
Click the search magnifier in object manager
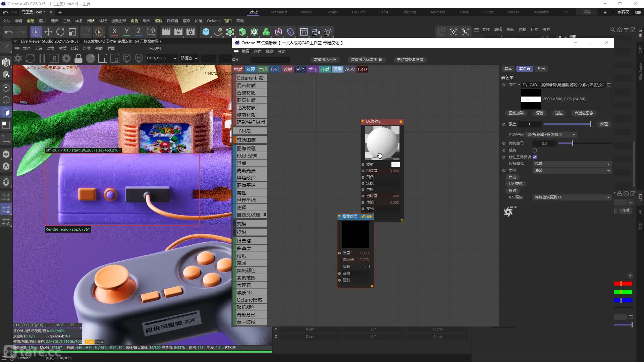click(x=612, y=30)
